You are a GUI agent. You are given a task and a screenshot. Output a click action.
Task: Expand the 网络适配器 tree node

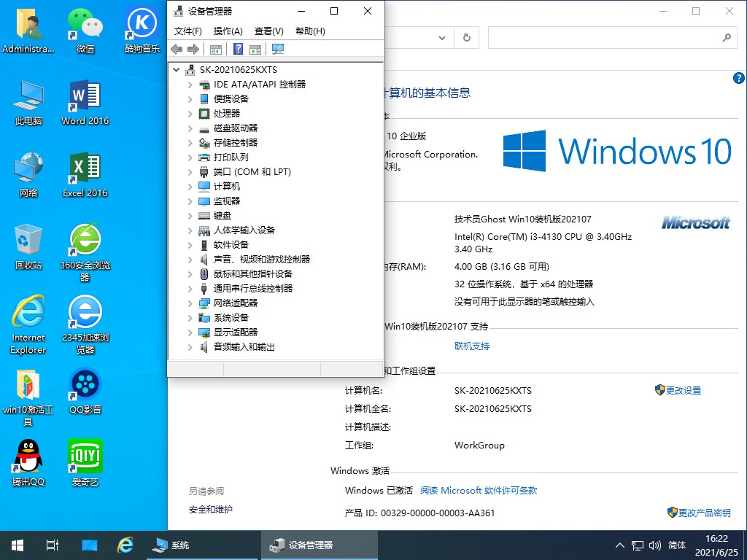pyautogui.click(x=190, y=303)
